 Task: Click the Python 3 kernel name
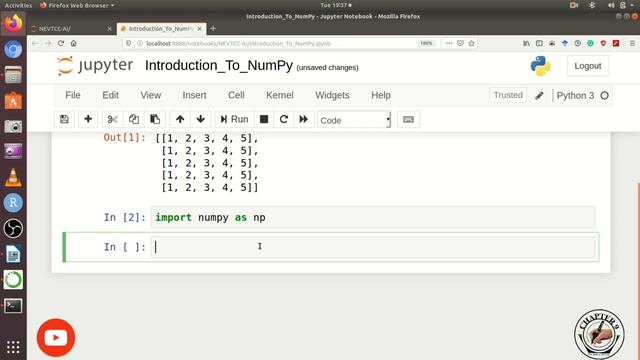pos(575,96)
